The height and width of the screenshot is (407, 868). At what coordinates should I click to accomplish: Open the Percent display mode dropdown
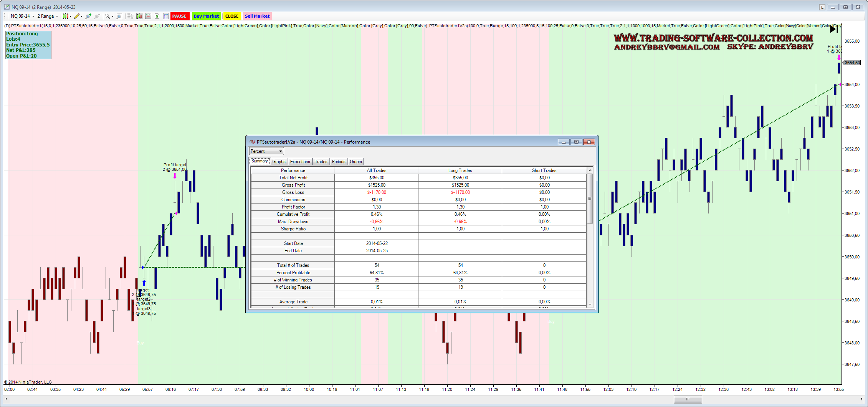266,151
